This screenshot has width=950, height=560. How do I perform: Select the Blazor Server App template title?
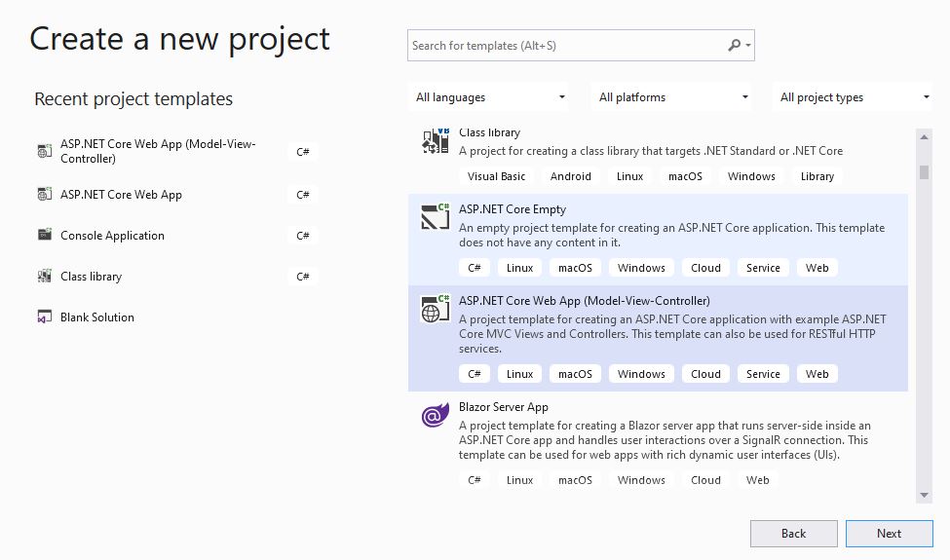point(504,407)
